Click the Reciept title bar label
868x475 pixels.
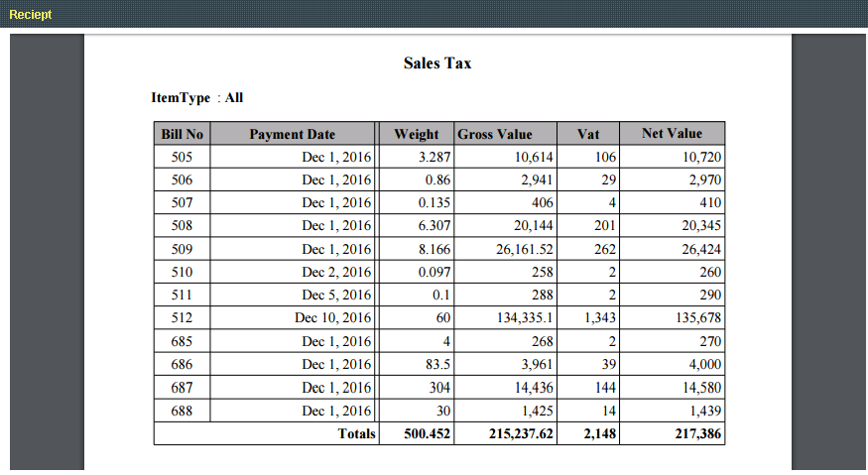(31, 15)
